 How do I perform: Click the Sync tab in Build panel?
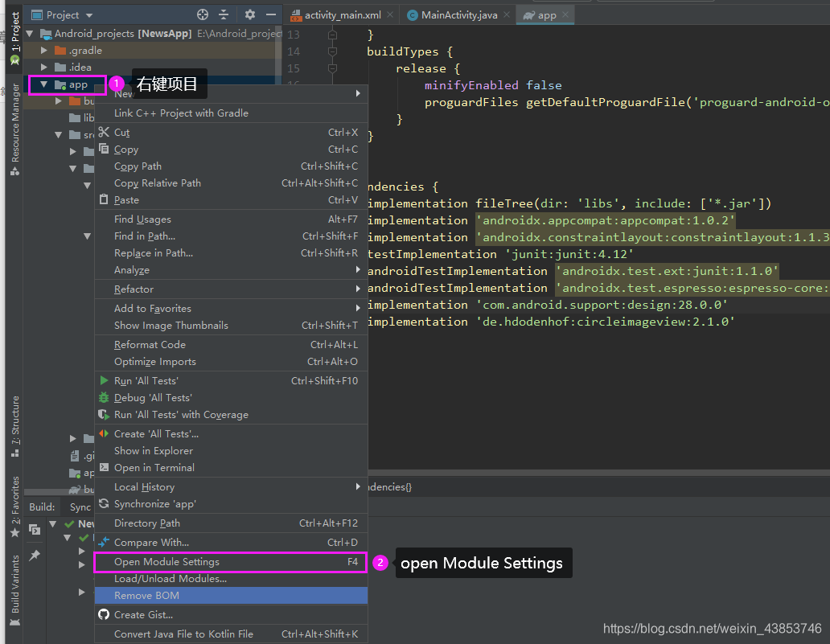point(80,507)
